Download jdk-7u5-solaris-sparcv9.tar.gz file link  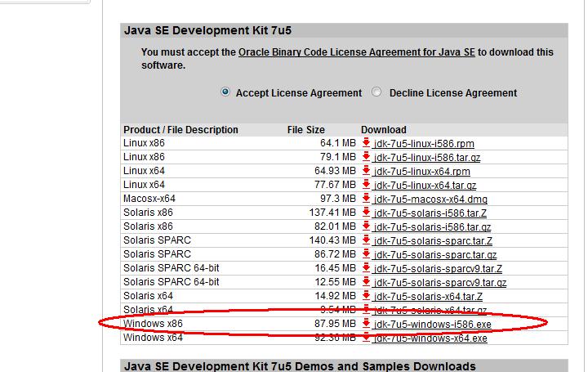[440, 282]
